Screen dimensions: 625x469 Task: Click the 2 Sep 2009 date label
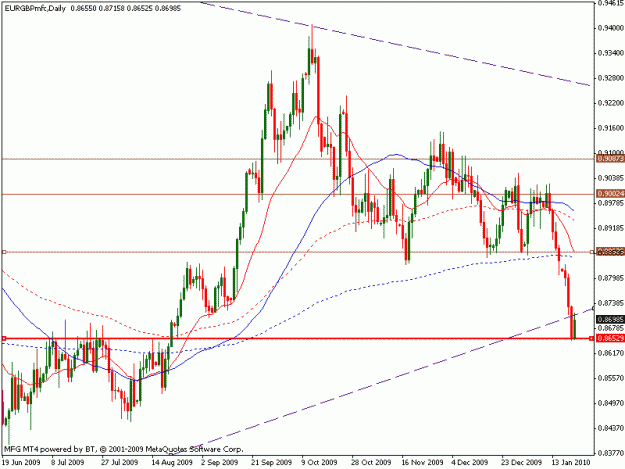click(x=220, y=462)
